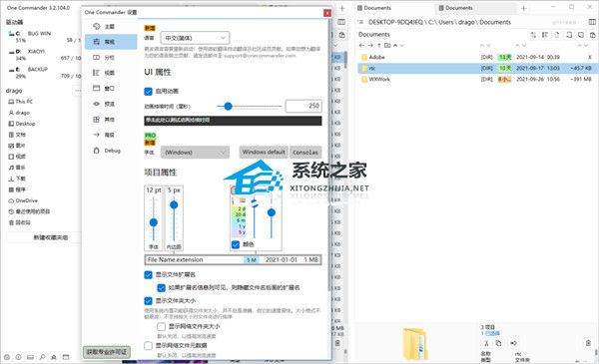Click the back arrow in Documents pane

click(361, 46)
